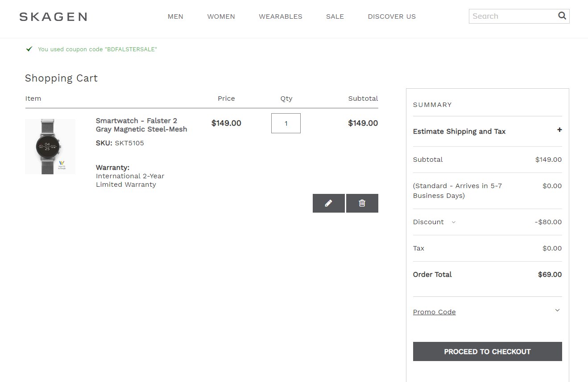Open the Falster 2 watch thumbnail

pyautogui.click(x=50, y=147)
